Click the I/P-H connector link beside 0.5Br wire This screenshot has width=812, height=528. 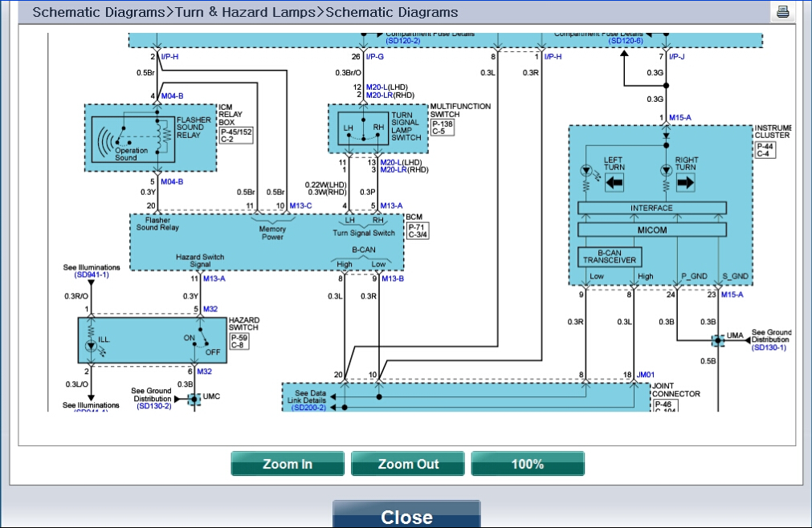point(169,56)
